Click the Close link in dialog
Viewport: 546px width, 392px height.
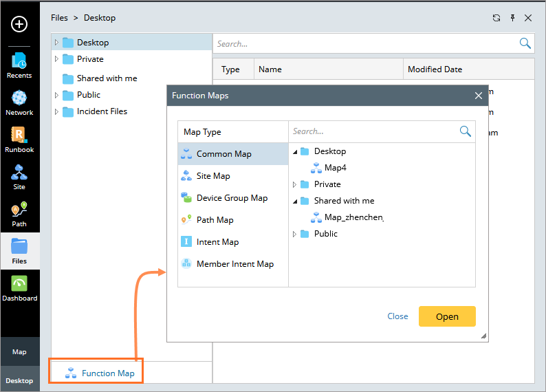pos(397,316)
